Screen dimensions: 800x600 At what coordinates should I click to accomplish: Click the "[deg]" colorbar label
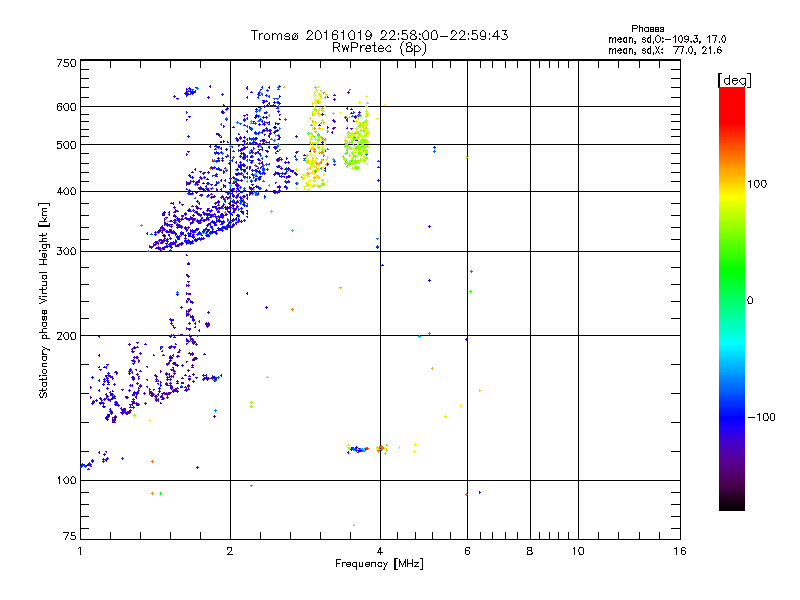pos(734,80)
